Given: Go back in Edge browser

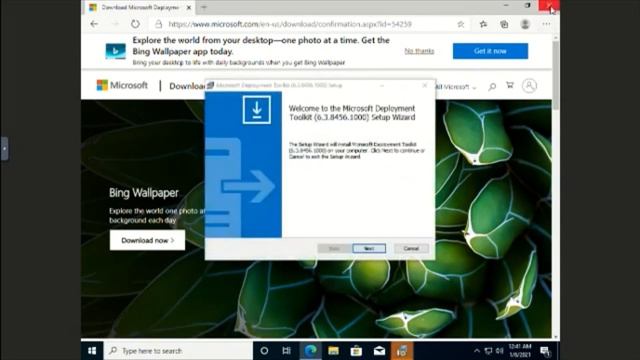Looking at the screenshot, I should [x=94, y=24].
